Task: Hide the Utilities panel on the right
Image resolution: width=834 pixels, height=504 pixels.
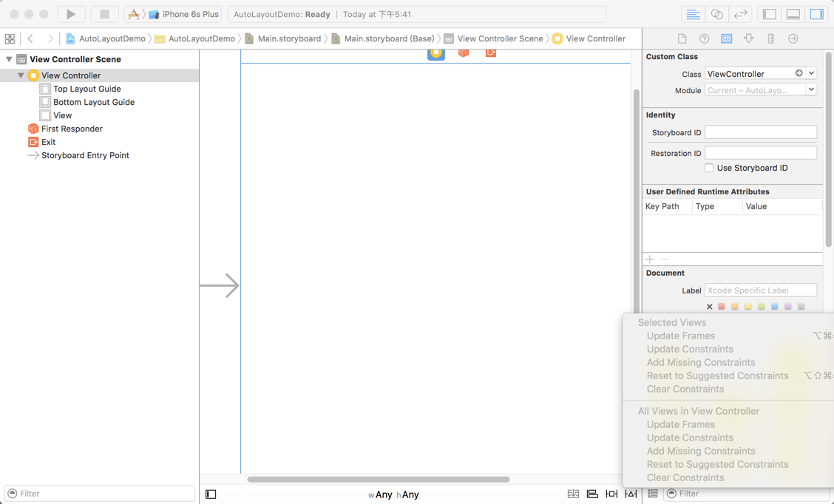Action: (x=816, y=14)
